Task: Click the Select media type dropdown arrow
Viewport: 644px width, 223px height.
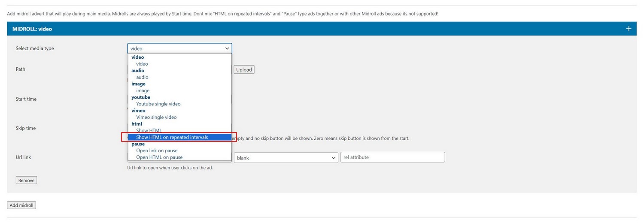Action: click(x=227, y=48)
